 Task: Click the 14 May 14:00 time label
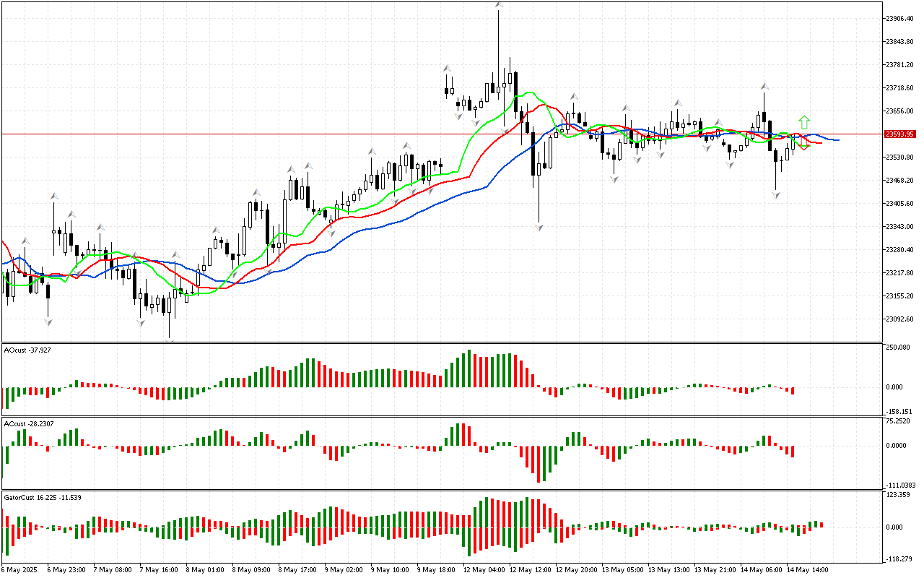coord(807,570)
